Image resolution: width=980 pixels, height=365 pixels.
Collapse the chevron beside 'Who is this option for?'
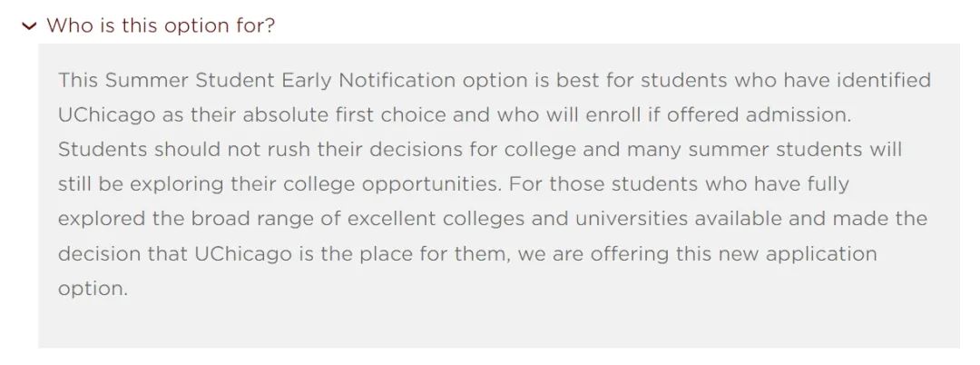coord(29,25)
